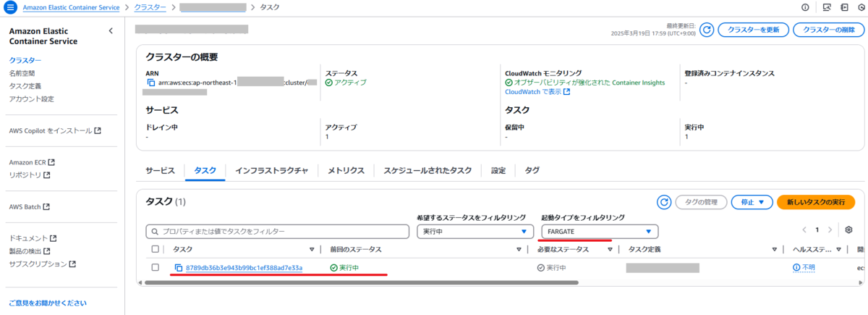The width and height of the screenshot is (868, 315).
Task: Sort by タスク定義 column arrow
Action: click(774, 249)
